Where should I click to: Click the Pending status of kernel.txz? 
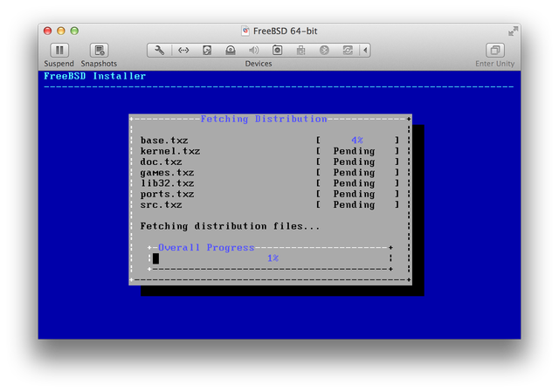(x=354, y=151)
